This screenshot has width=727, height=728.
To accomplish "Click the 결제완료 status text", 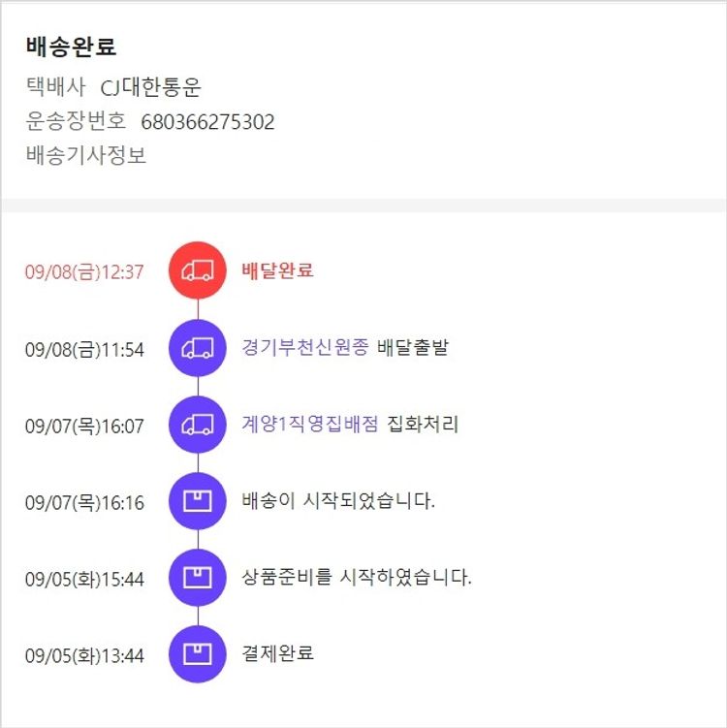I will pyautogui.click(x=277, y=653).
